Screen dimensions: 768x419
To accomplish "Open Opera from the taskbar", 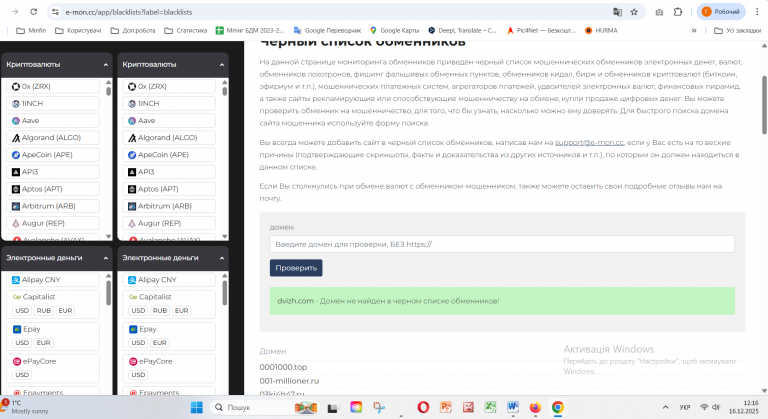I will pyautogui.click(x=423, y=407).
